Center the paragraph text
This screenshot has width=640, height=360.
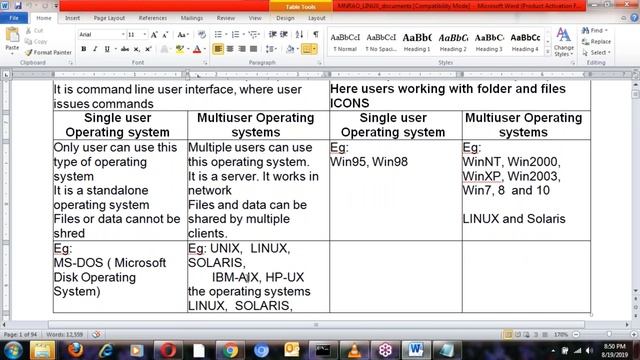(230, 49)
